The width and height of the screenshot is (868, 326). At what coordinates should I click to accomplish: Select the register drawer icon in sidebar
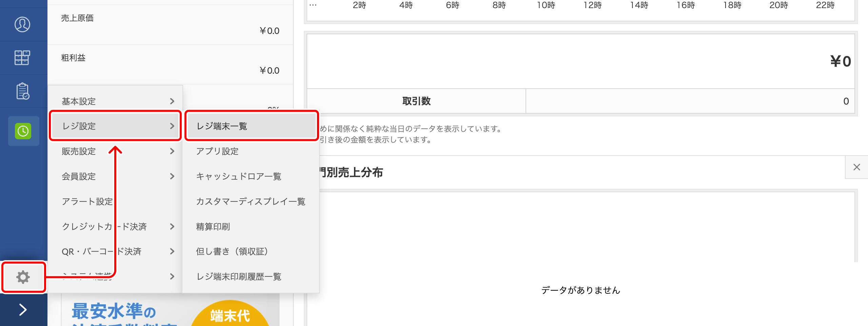tap(22, 58)
